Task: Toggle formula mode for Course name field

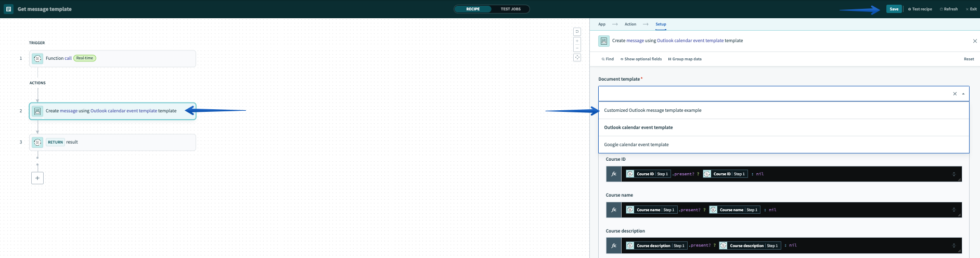Action: [614, 210]
